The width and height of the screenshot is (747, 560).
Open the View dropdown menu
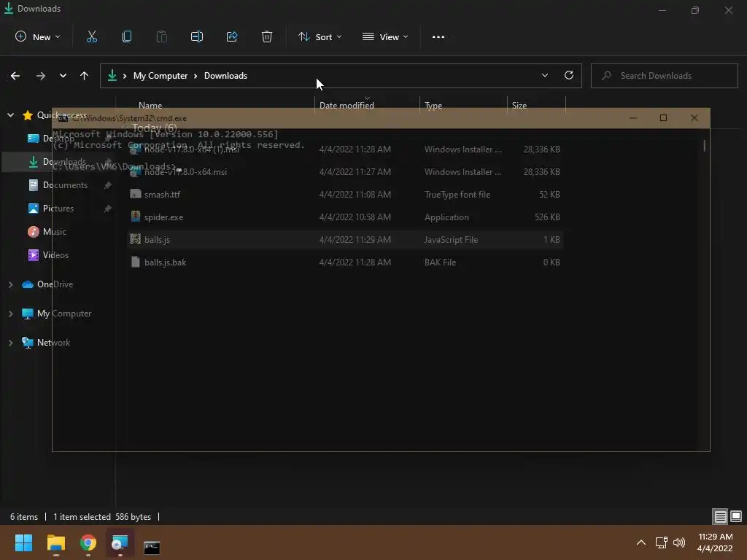coord(385,36)
